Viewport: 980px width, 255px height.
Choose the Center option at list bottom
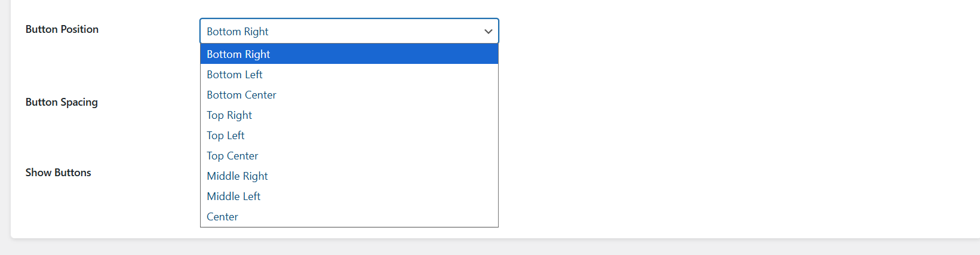[x=222, y=217]
